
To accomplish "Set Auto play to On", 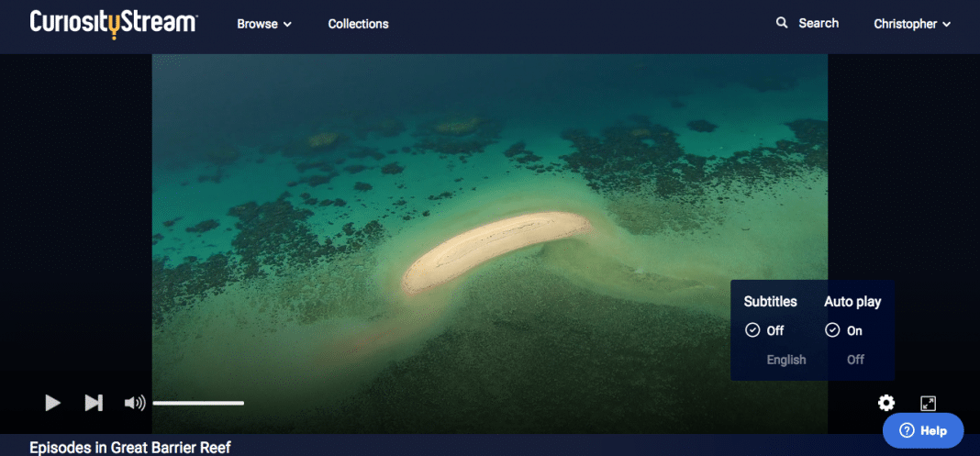I will [x=854, y=330].
